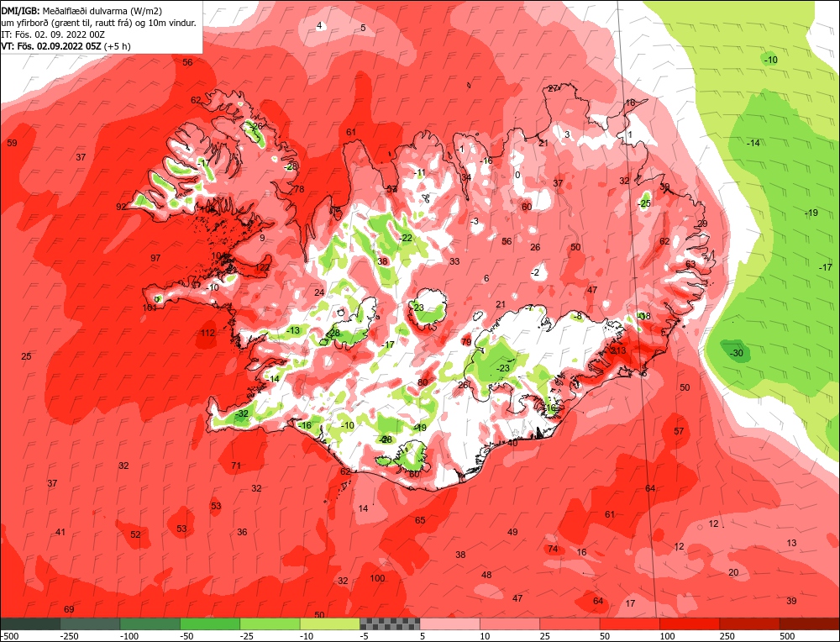This screenshot has width=840, height=642.
Task: Click the map value '-32' on the Reykjanes peninsula
Action: (x=241, y=413)
